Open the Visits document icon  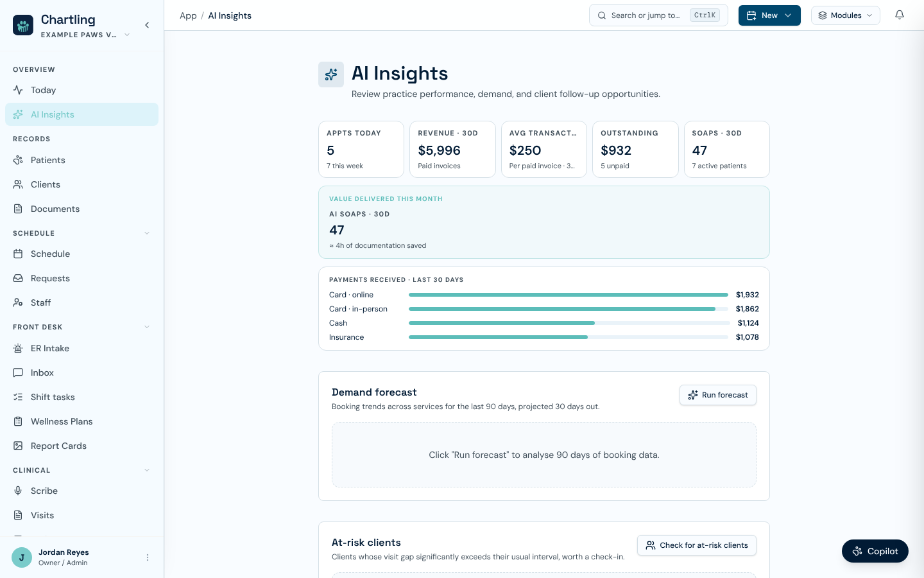pos(18,515)
